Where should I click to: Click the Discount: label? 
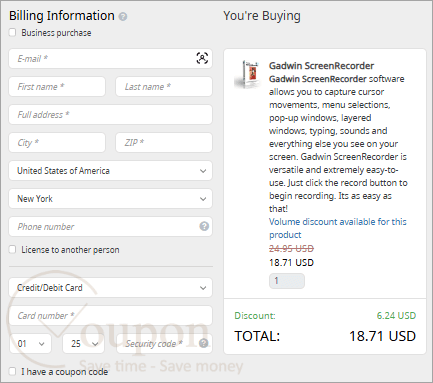coord(255,315)
